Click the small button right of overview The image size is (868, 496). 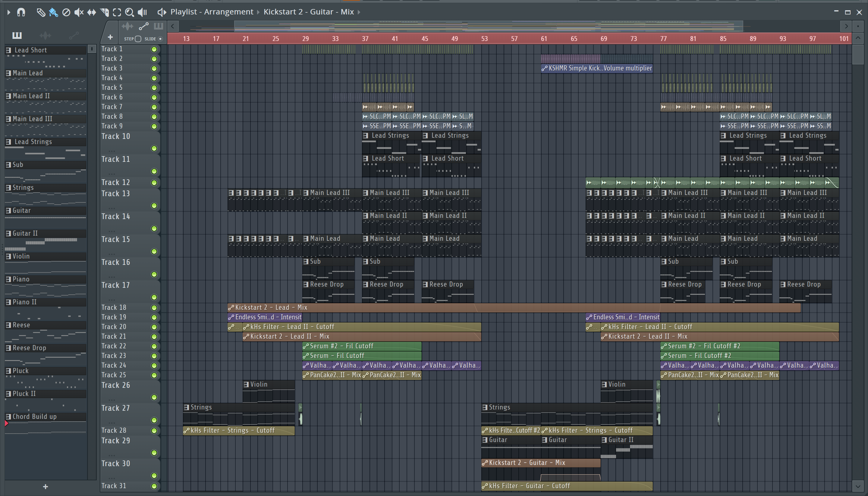point(858,26)
